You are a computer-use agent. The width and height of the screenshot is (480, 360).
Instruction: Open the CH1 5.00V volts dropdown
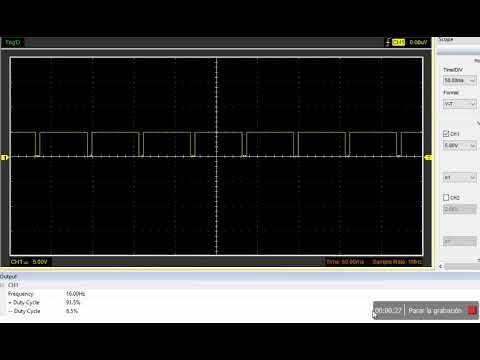pos(460,146)
